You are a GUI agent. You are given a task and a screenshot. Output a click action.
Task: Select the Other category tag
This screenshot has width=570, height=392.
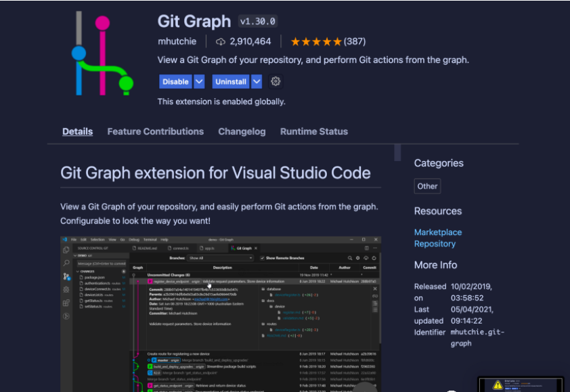(x=427, y=186)
